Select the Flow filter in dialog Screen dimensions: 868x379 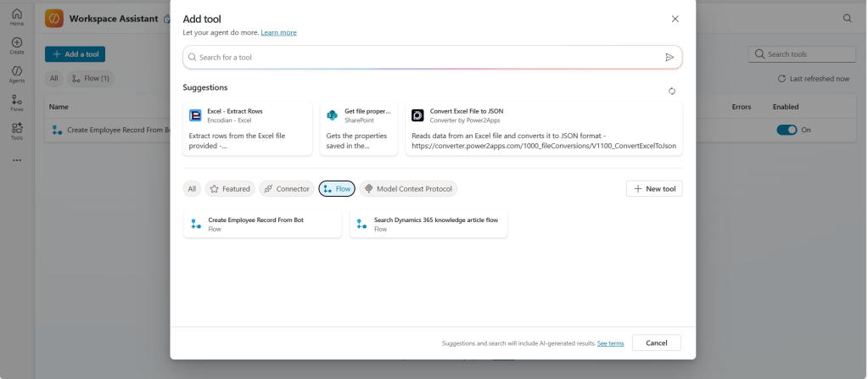tap(337, 188)
